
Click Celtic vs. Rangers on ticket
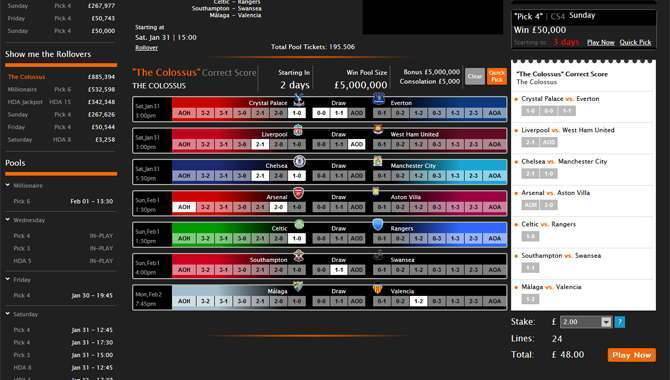tap(548, 224)
